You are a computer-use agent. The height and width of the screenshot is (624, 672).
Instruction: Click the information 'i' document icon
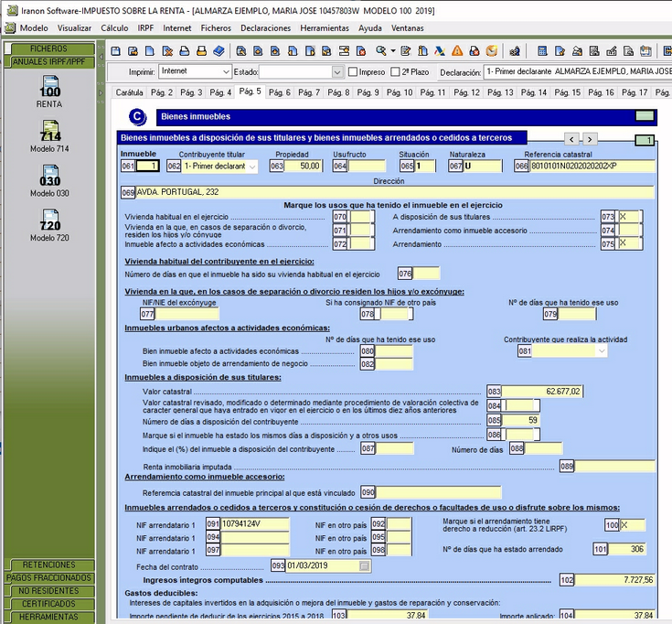click(422, 51)
